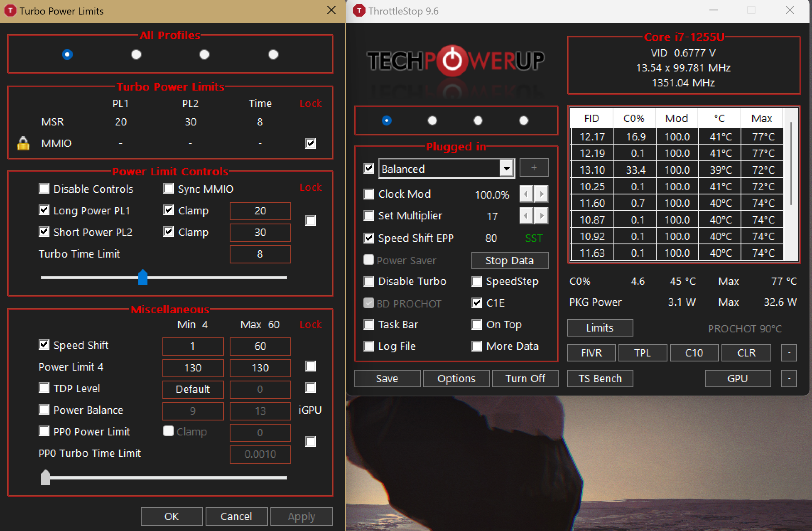This screenshot has width=812, height=531.
Task: Click the Long Power PL1 value field
Action: coord(260,211)
